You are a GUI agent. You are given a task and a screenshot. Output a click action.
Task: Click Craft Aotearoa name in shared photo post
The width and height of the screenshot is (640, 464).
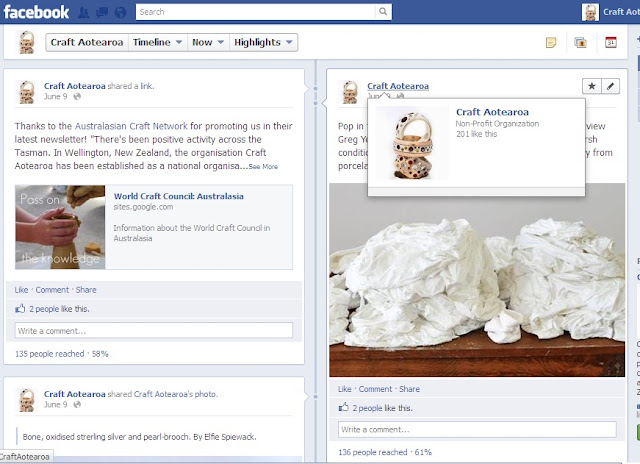pos(75,394)
